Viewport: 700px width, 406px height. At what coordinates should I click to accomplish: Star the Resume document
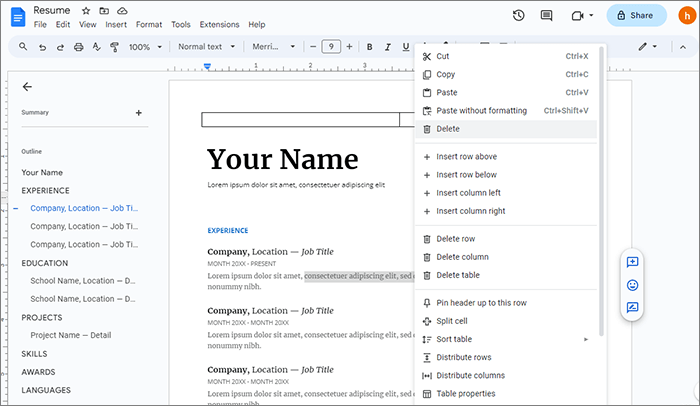[86, 10]
